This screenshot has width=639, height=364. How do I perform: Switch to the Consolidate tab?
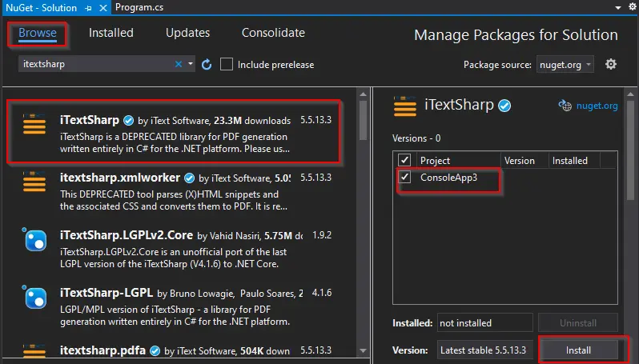273,33
